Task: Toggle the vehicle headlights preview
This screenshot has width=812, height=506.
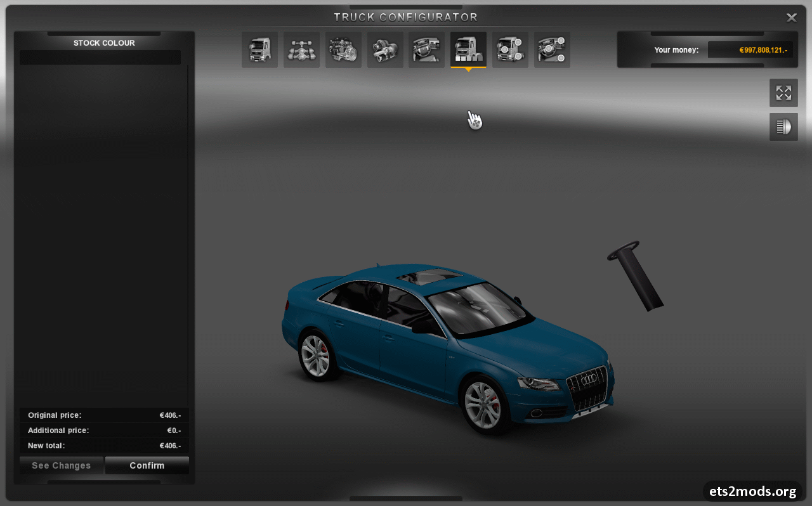Action: tap(783, 127)
